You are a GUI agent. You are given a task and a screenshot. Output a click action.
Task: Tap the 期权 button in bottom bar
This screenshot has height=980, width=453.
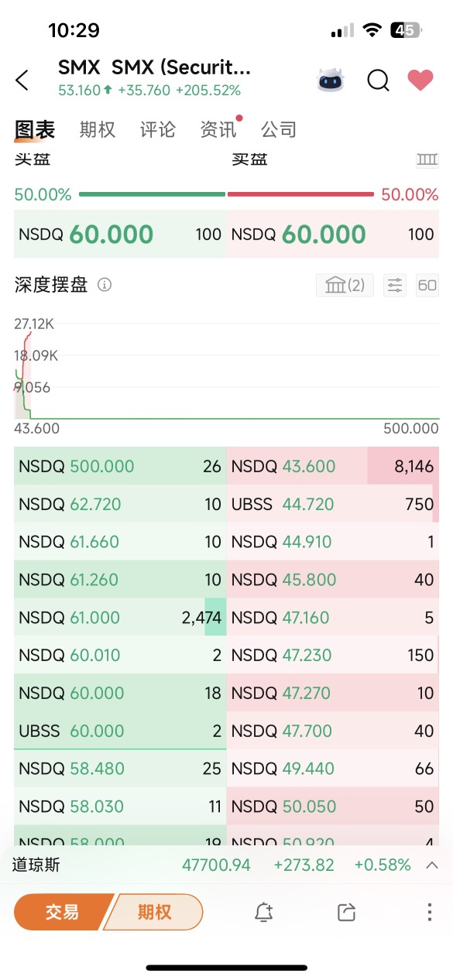[x=155, y=912]
